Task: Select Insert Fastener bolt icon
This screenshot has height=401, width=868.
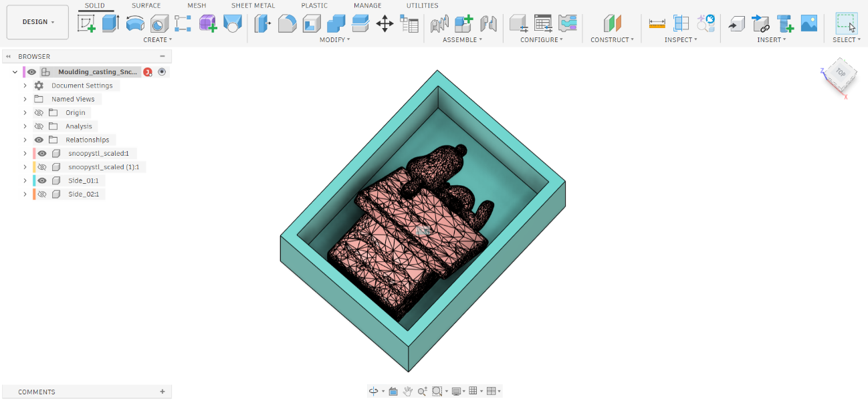Action: point(784,24)
